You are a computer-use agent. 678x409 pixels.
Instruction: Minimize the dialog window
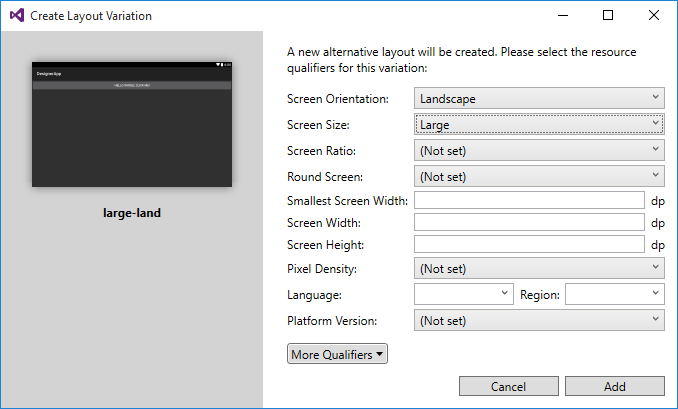pos(562,16)
